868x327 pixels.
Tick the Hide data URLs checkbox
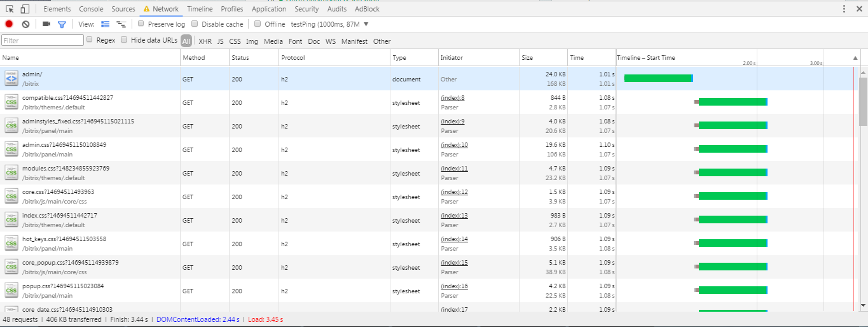[125, 40]
